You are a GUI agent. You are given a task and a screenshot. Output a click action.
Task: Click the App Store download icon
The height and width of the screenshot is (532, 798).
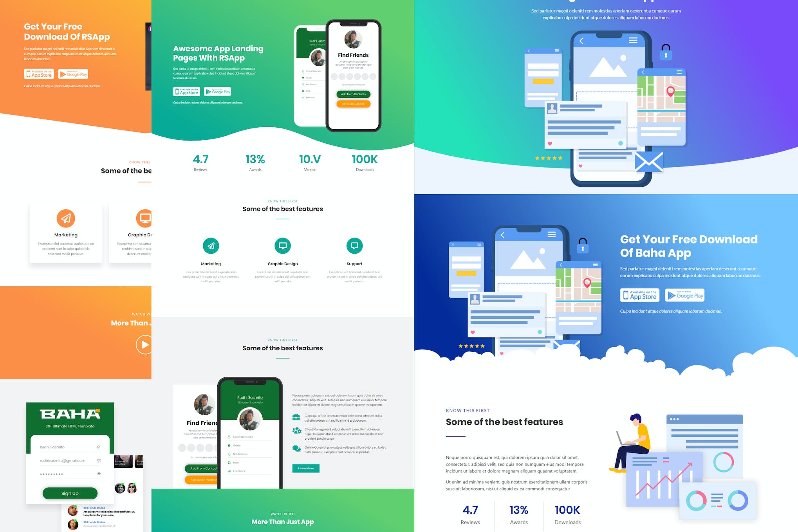tap(38, 74)
